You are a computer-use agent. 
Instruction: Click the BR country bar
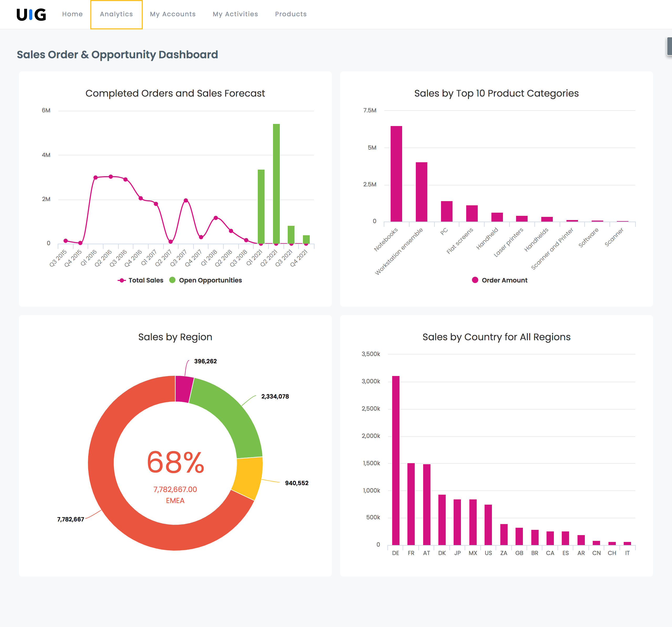click(x=535, y=537)
